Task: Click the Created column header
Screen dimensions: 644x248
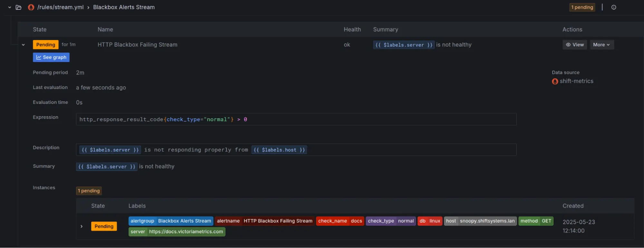Action: [573, 206]
